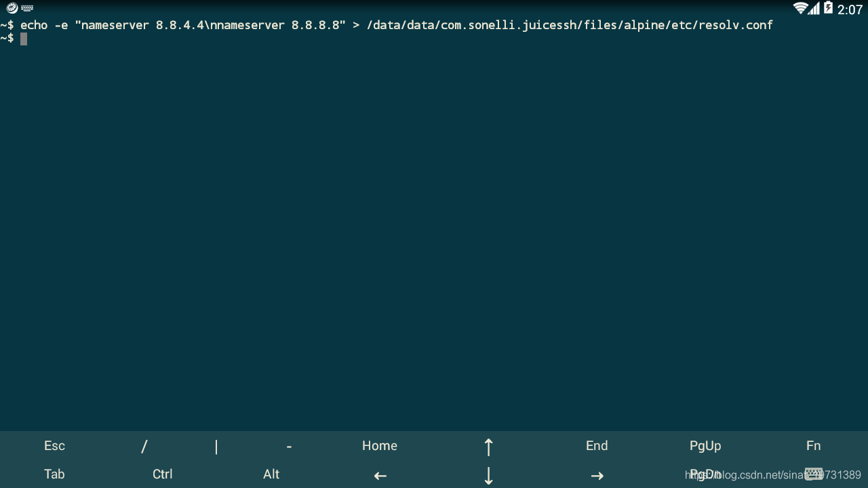Screen dimensions: 868x488
Task: Tap the up arrow key
Action: 488,447
